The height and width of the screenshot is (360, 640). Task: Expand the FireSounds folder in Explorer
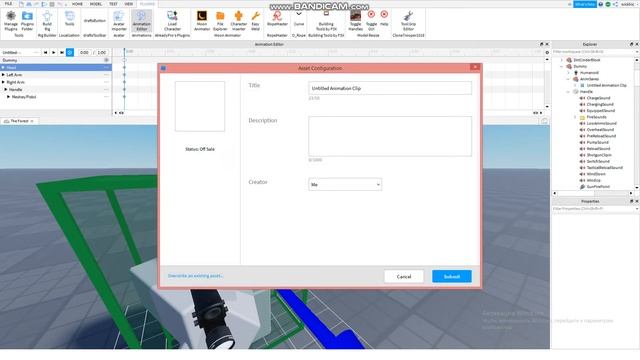(575, 117)
